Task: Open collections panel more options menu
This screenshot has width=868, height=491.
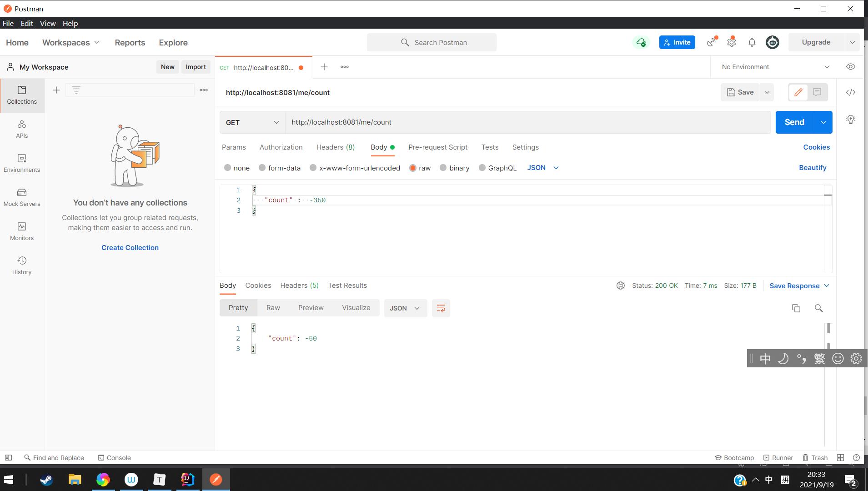Action: pos(204,90)
